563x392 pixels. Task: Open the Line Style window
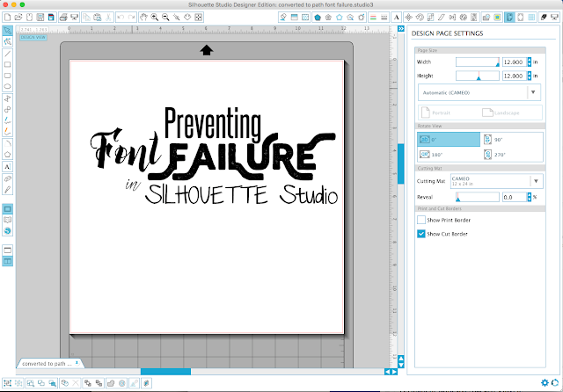384,18
